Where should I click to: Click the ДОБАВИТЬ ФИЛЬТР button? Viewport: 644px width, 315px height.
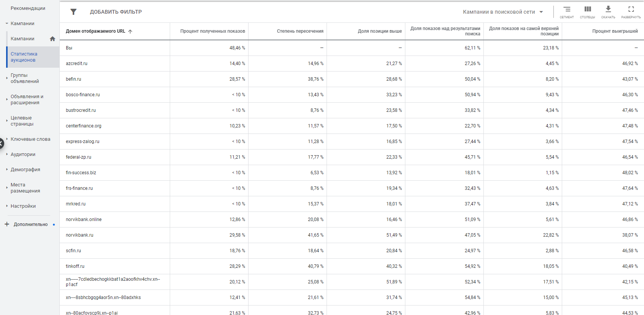coord(116,12)
